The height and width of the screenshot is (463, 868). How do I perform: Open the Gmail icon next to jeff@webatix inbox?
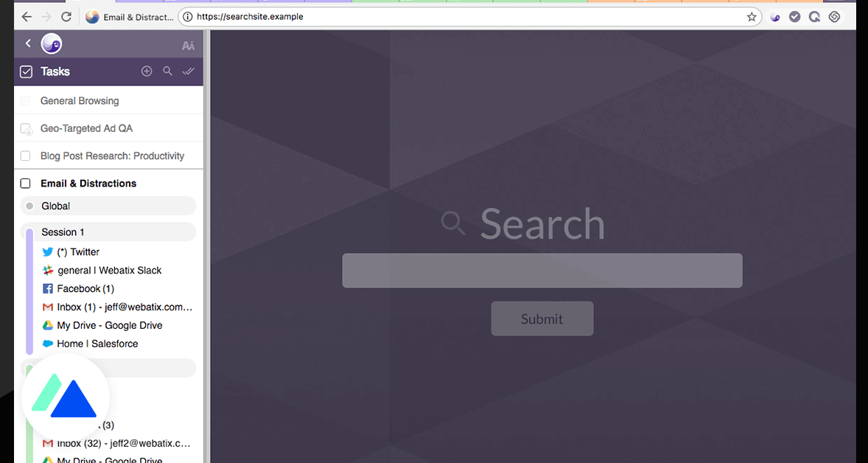(x=47, y=307)
